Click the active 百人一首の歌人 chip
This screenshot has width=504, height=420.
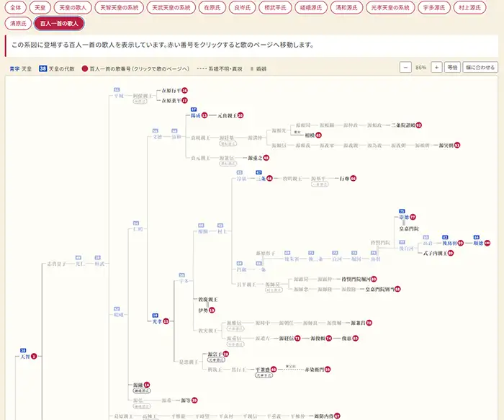click(59, 24)
